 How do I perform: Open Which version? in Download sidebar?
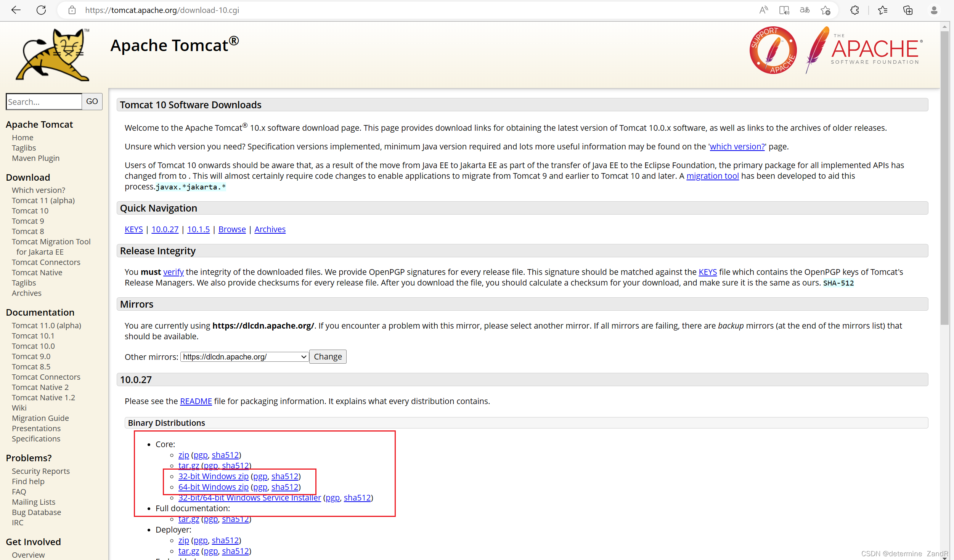point(39,190)
